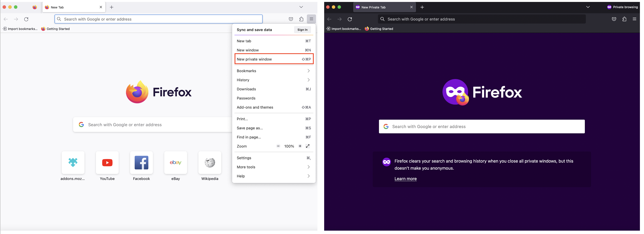Image resolution: width=644 pixels, height=234 pixels.
Task: Click 'Learn more' link in private window
Action: [x=405, y=179]
